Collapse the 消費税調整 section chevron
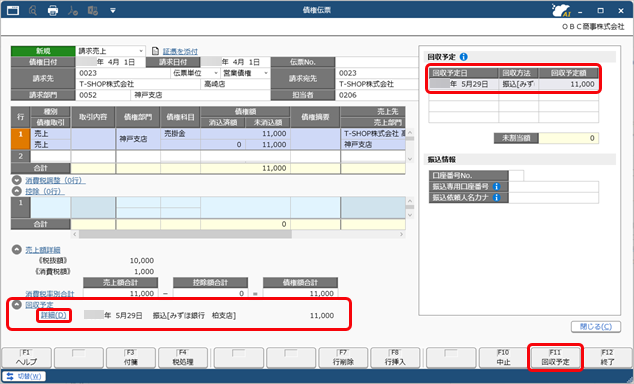This screenshot has height=384, width=634. tap(17, 180)
